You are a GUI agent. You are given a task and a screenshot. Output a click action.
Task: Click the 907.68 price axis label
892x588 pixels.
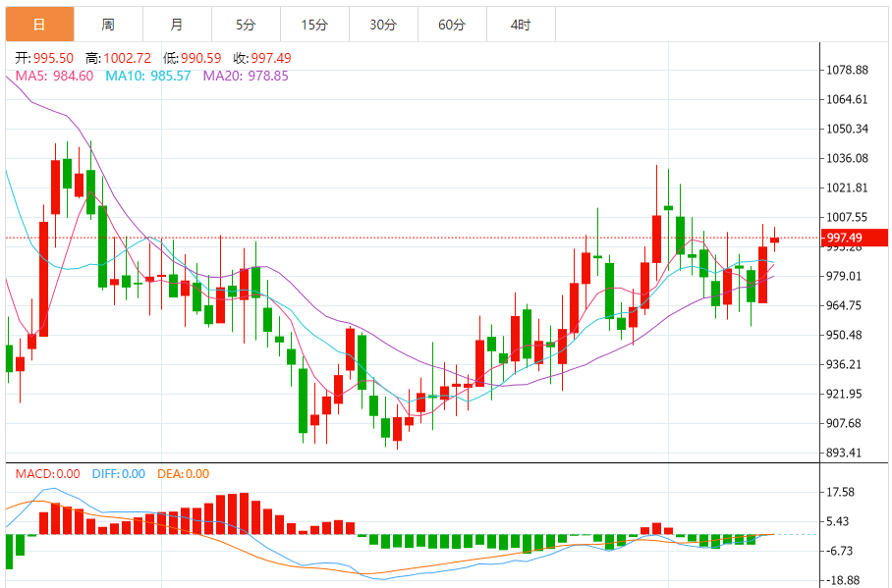844,423
